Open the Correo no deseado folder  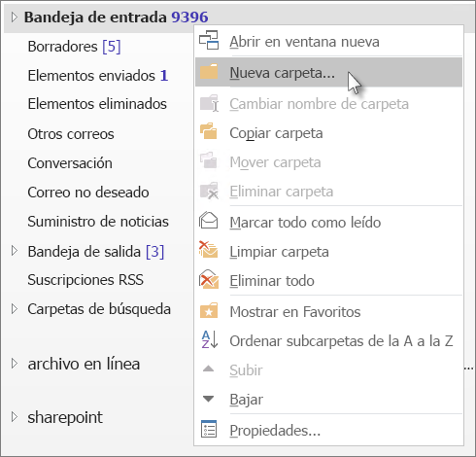point(88,193)
